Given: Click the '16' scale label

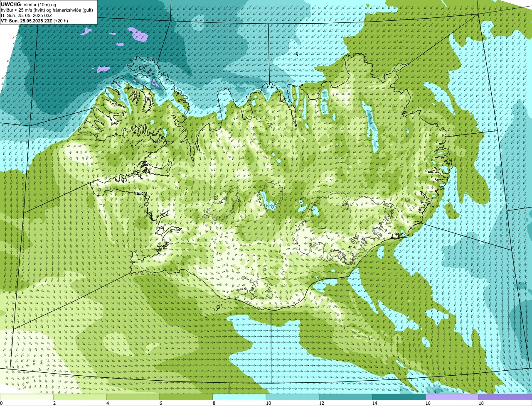Looking at the screenshot, I should coord(428,403).
